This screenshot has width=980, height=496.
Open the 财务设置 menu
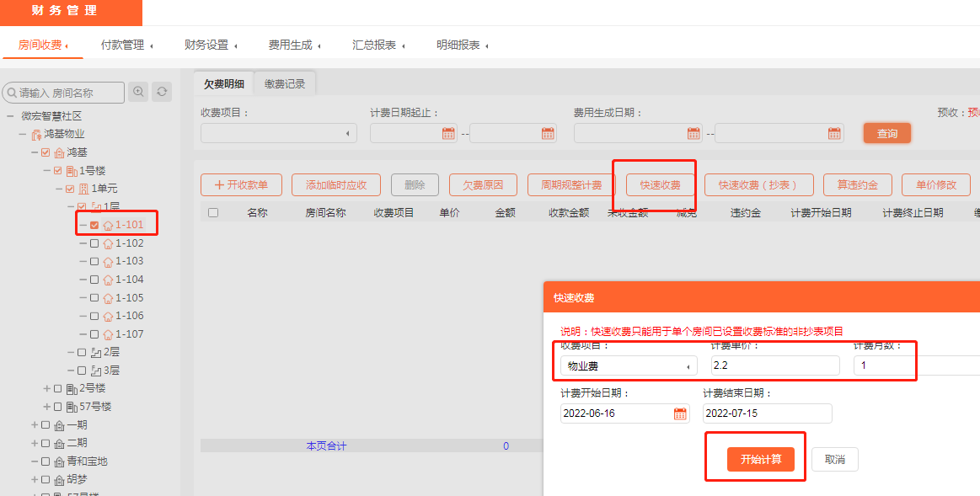[207, 45]
